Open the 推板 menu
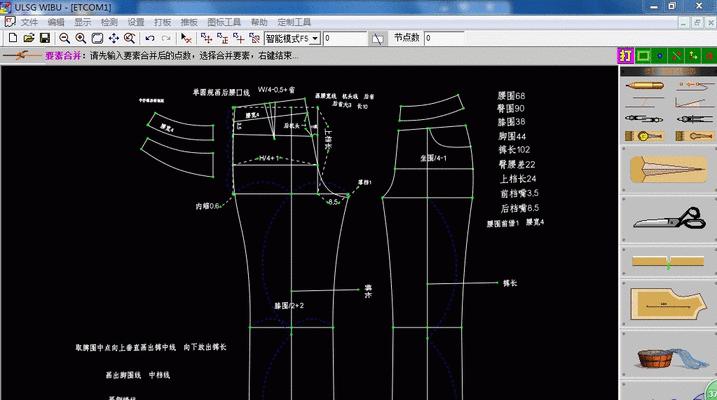The width and height of the screenshot is (717, 400). 189,22
